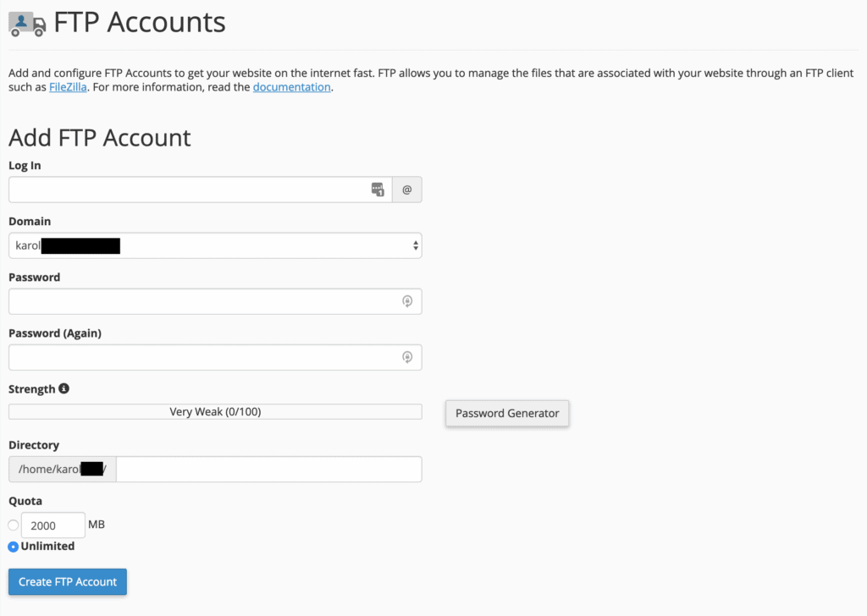Click the /home/karol directory prefix label

pos(63,470)
